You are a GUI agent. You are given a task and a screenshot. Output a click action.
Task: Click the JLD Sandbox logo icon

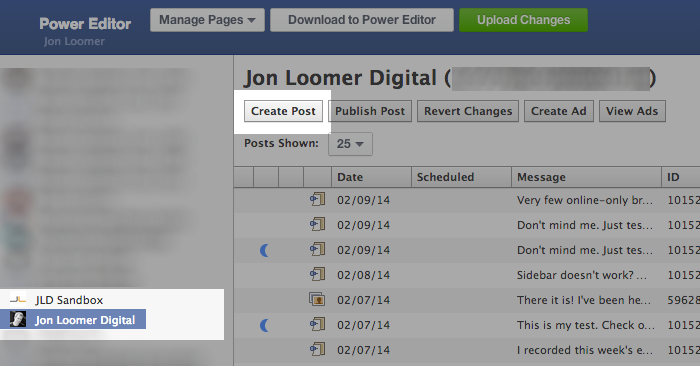pyautogui.click(x=18, y=299)
